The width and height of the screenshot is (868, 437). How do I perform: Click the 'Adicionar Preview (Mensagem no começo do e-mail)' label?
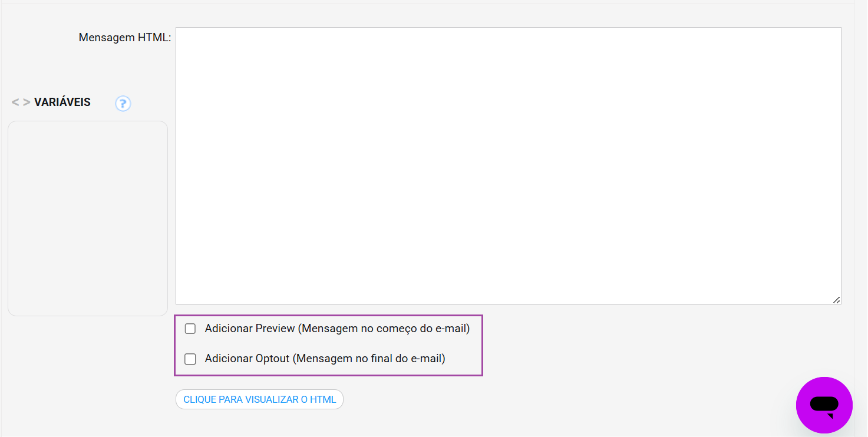337,329
